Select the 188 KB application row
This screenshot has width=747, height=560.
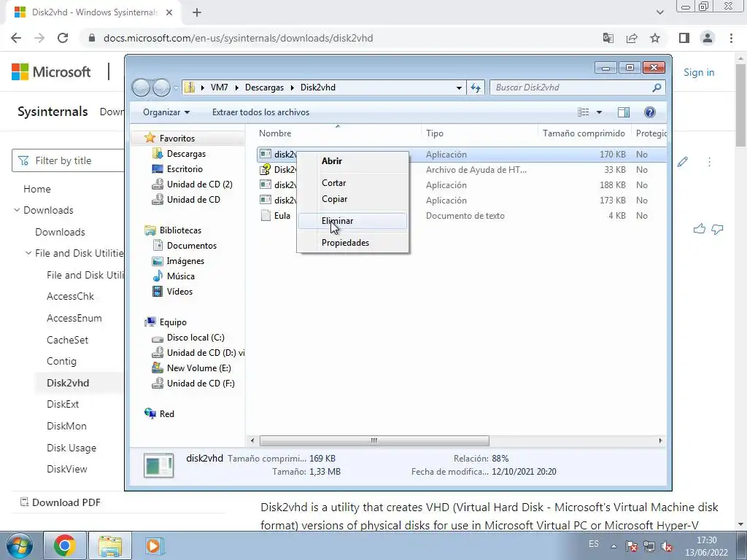pos(461,184)
